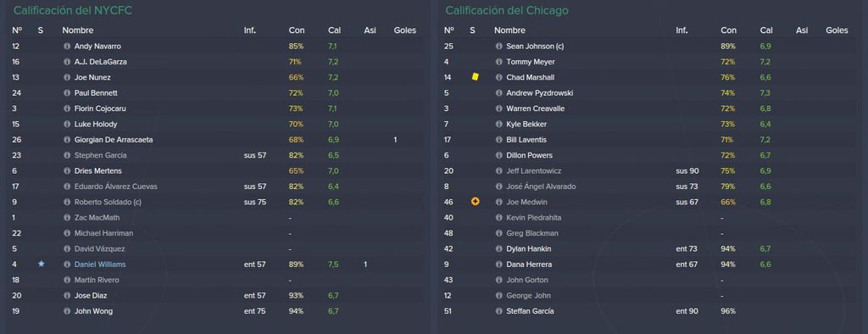
Task: Open Dylan Hankin's player page
Action: pos(529,248)
